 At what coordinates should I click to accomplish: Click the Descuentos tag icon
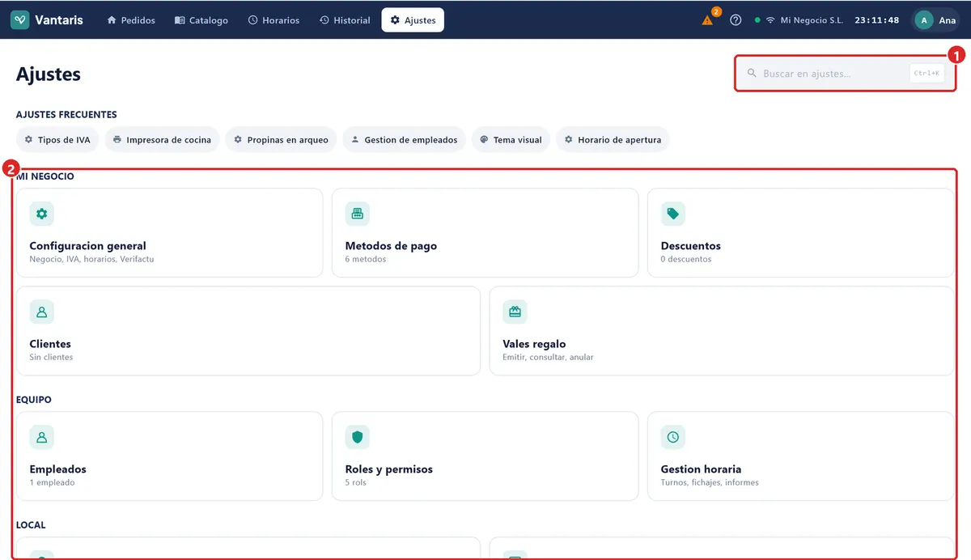click(x=673, y=214)
